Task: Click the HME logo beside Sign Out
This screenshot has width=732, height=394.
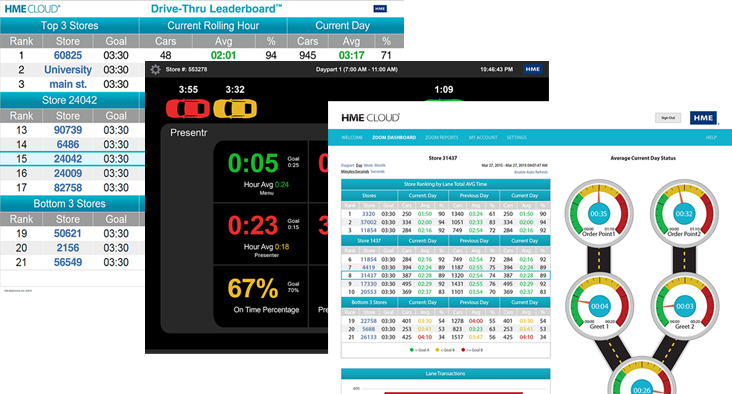Action: coord(703,118)
